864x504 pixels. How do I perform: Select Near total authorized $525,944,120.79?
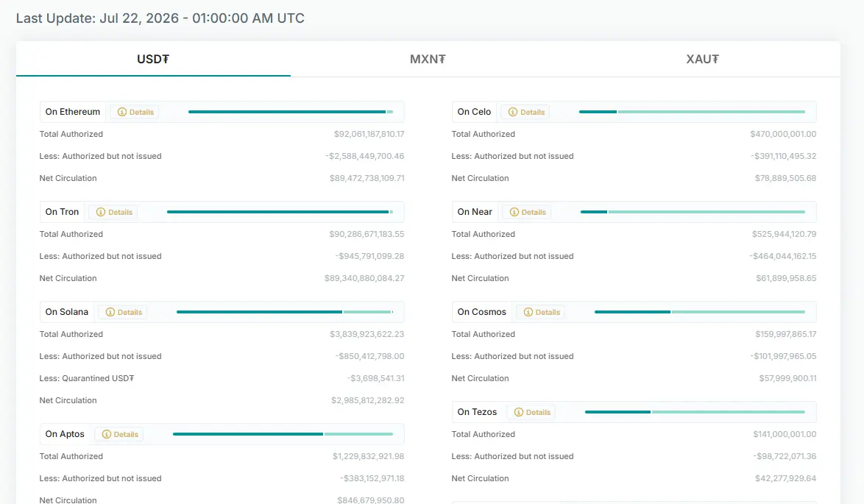pyautogui.click(x=784, y=234)
